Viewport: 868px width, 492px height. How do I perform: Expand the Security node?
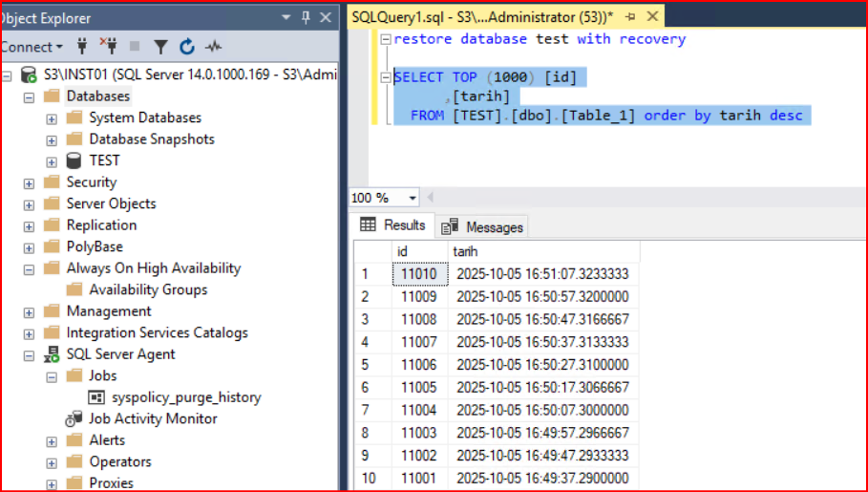point(29,182)
